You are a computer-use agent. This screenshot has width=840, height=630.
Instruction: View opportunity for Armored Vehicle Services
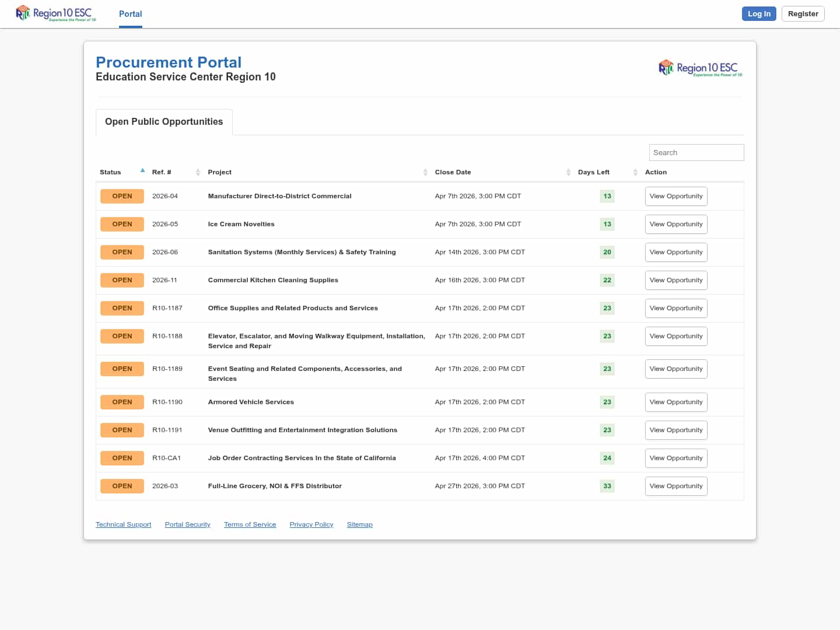[675, 402]
